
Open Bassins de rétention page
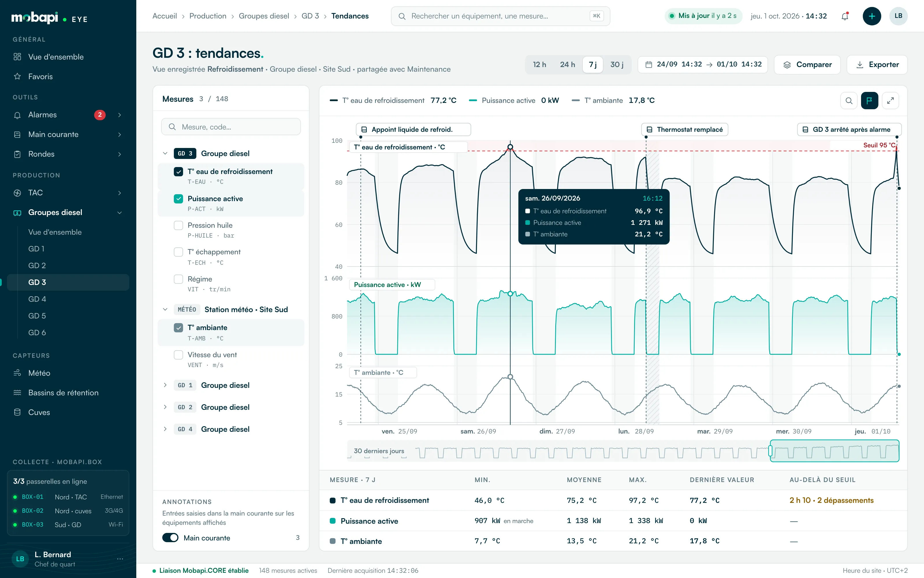[x=68, y=392]
